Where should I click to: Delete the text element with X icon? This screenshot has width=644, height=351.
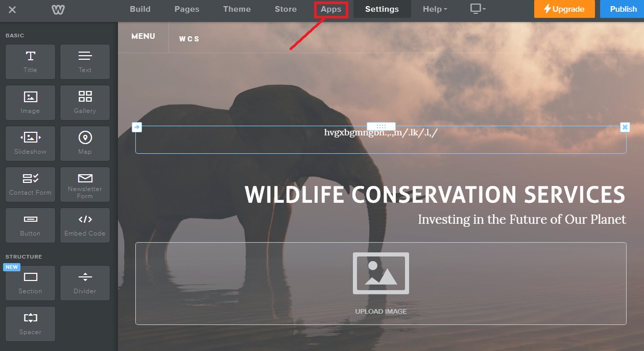(625, 127)
